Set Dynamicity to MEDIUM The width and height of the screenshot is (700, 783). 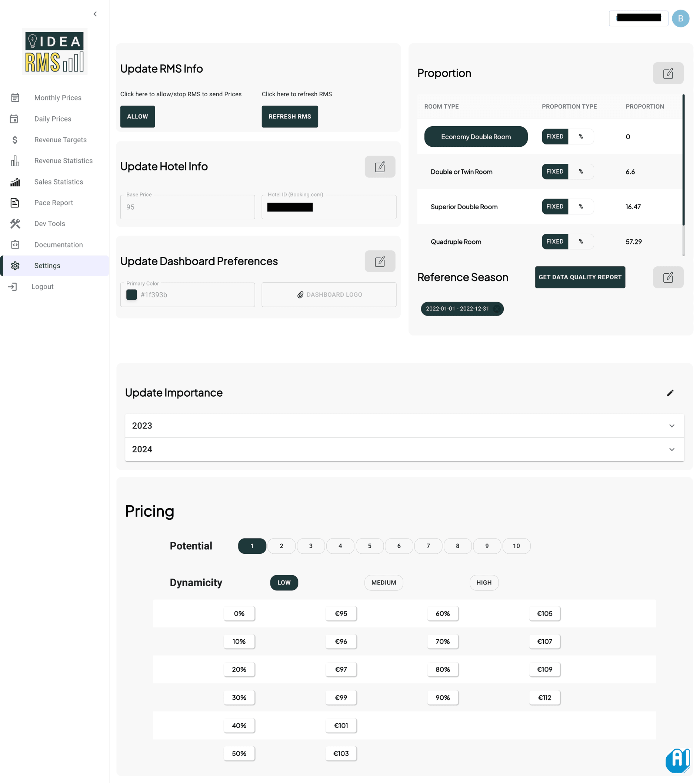tap(383, 583)
